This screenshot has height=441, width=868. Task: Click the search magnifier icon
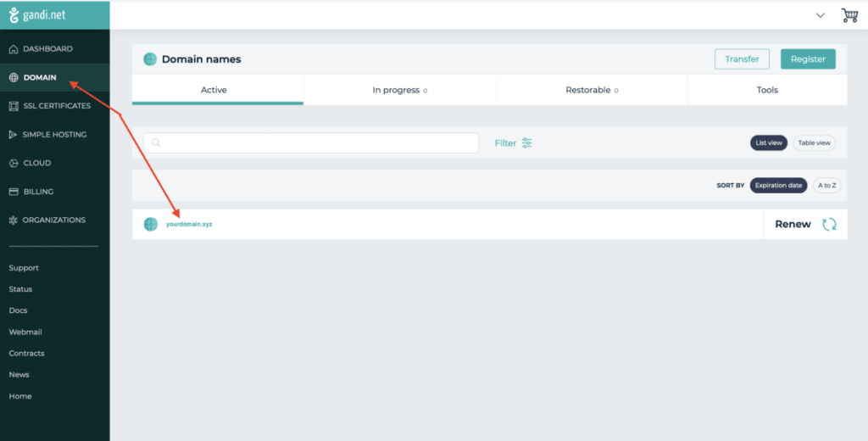(x=156, y=143)
